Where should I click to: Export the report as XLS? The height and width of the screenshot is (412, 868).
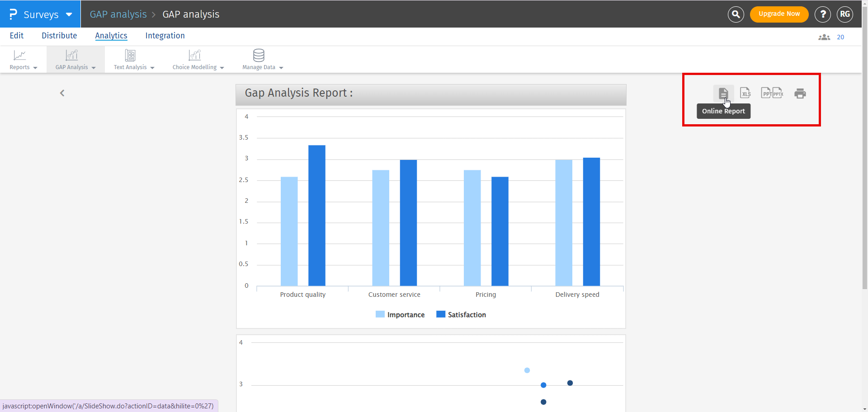coord(745,93)
